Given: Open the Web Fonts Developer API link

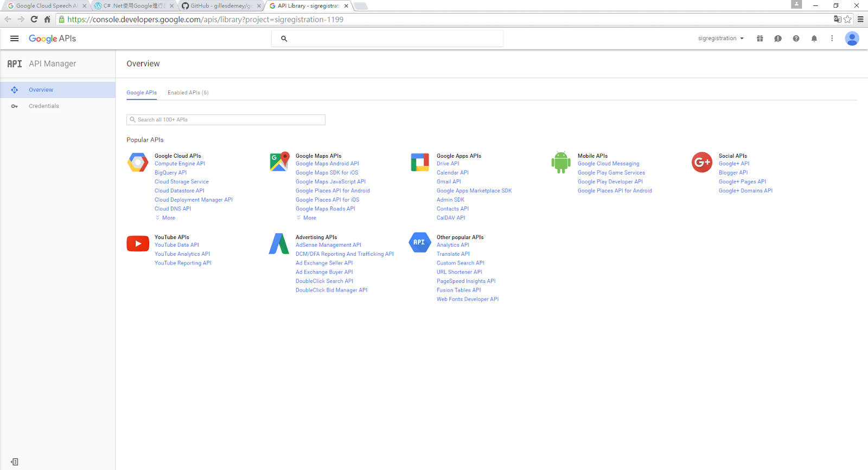Looking at the screenshot, I should point(468,299).
